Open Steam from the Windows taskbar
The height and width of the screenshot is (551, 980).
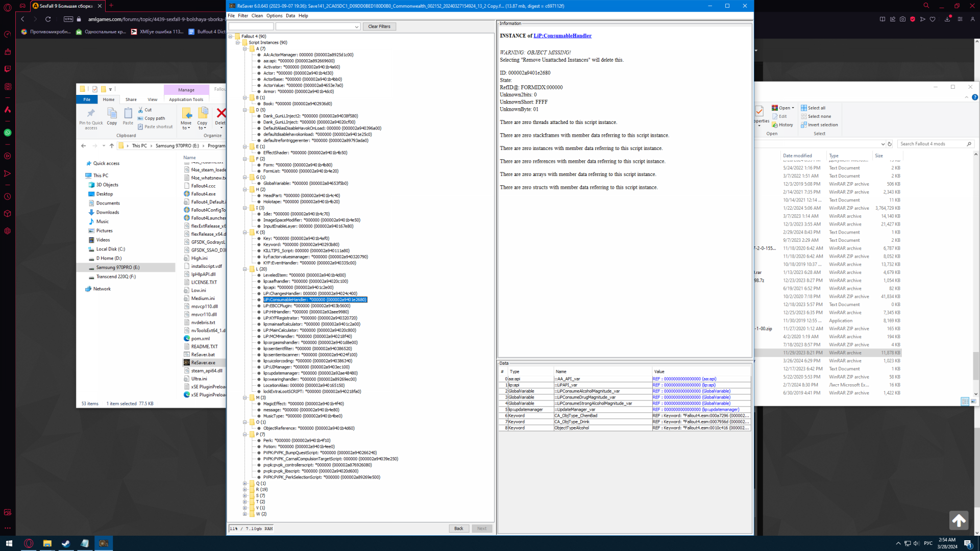click(x=66, y=543)
